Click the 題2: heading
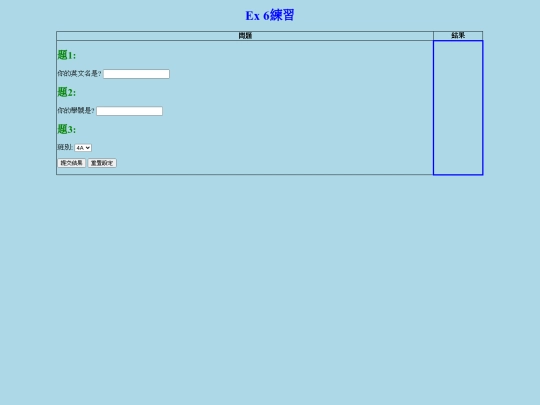This screenshot has width=540, height=405. (66, 92)
